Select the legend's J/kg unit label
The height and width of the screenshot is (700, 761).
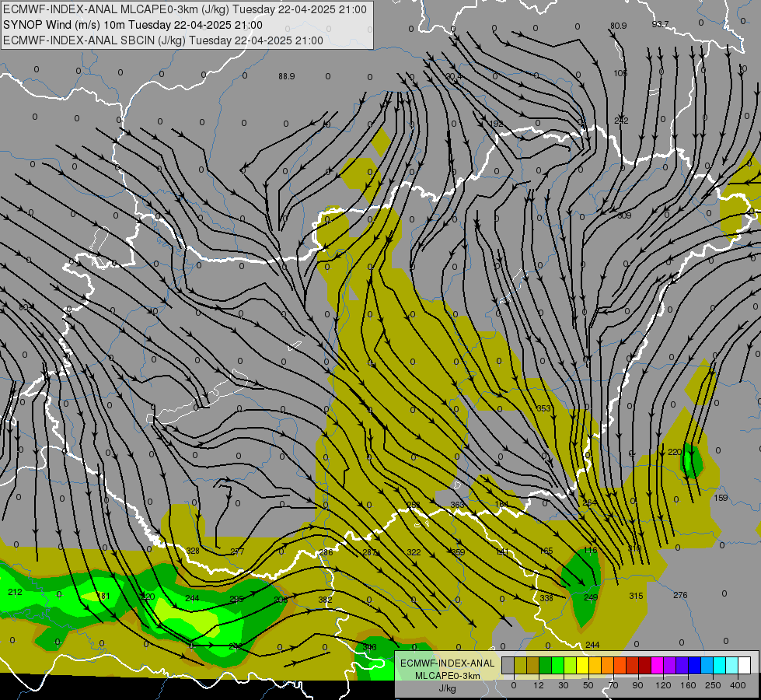coord(447,688)
